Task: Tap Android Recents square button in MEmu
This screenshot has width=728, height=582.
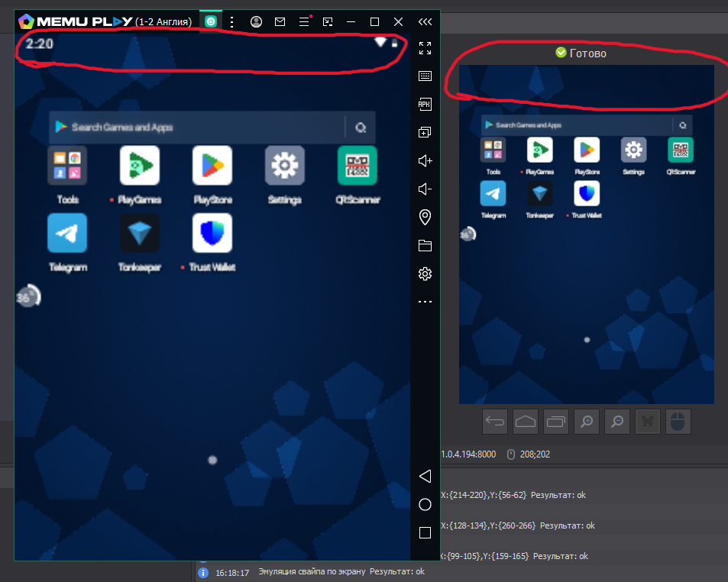Action: [425, 533]
